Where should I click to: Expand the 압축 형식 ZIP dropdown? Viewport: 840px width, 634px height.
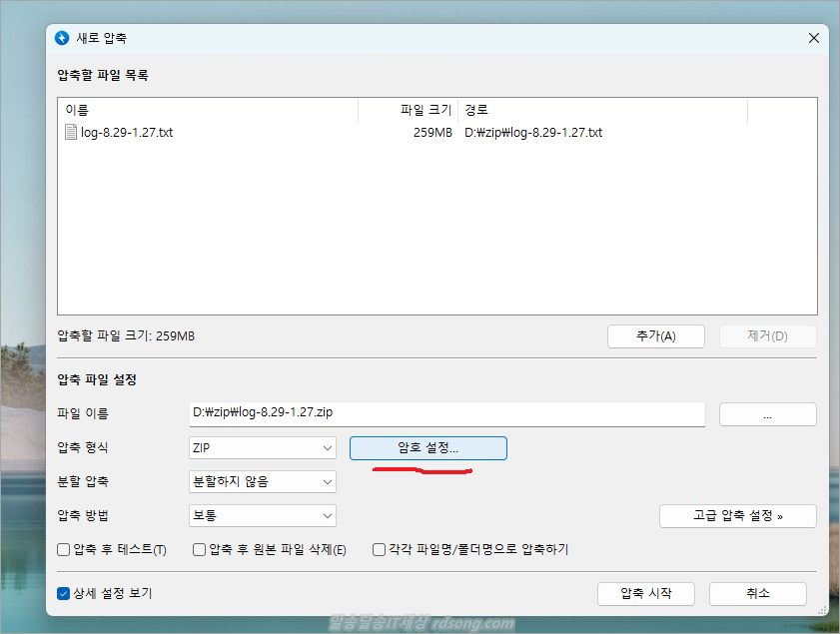pos(263,448)
